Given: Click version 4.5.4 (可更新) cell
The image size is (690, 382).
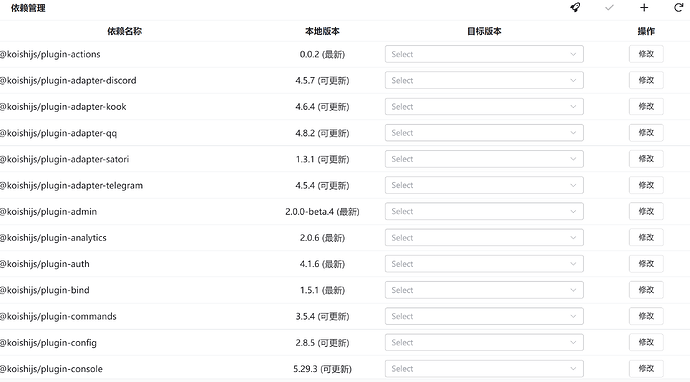Looking at the screenshot, I should click(323, 185).
